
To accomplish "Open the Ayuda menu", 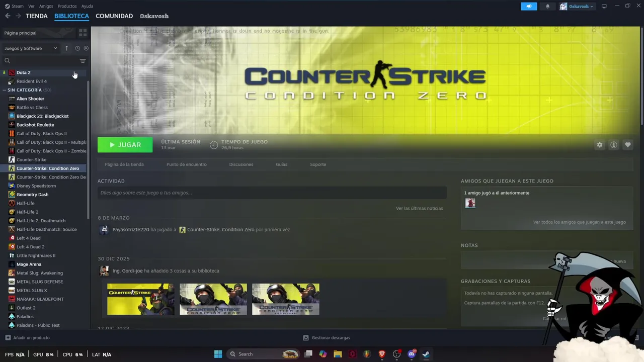I will point(87,6).
